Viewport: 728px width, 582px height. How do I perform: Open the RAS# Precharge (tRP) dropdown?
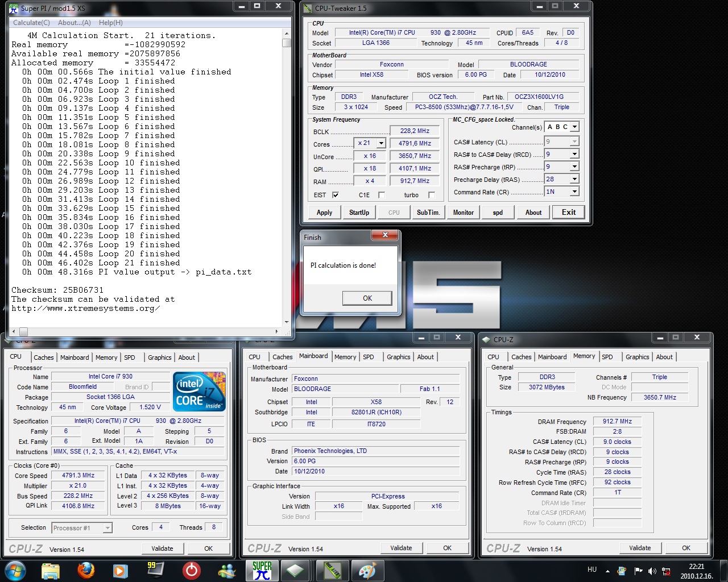point(574,167)
